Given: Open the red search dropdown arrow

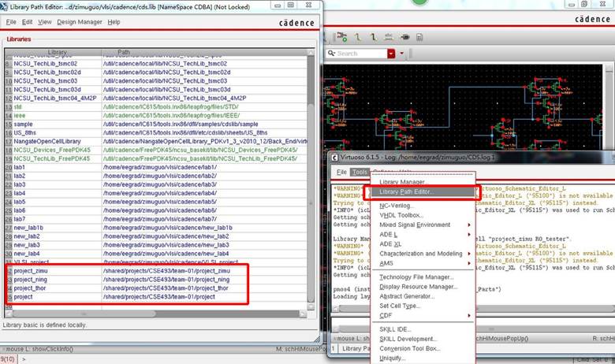Looking at the screenshot, I should [392, 54].
